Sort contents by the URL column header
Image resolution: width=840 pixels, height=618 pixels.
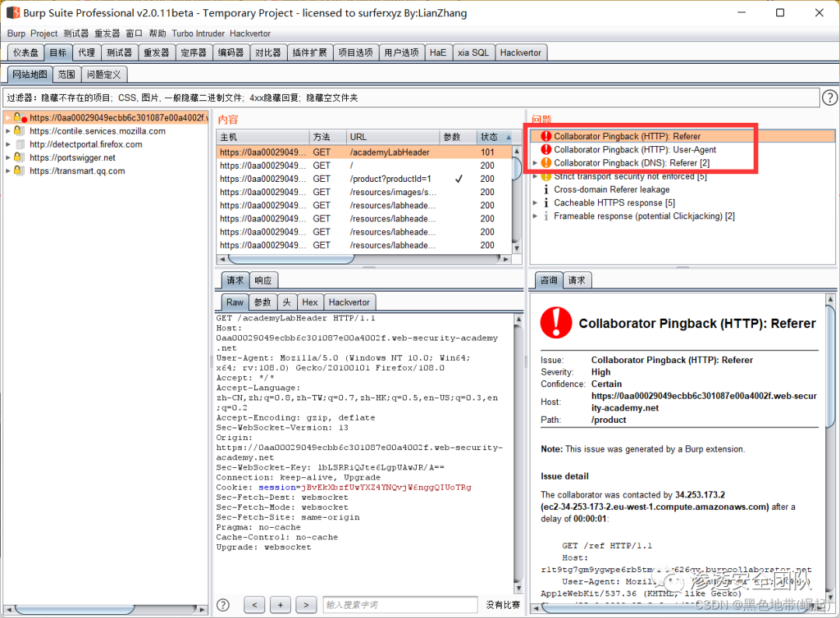tap(393, 137)
